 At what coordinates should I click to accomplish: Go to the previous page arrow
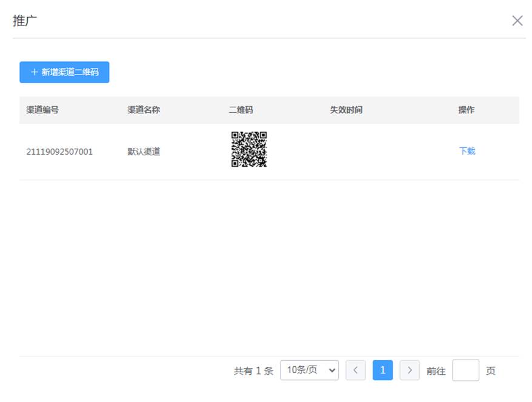click(356, 370)
